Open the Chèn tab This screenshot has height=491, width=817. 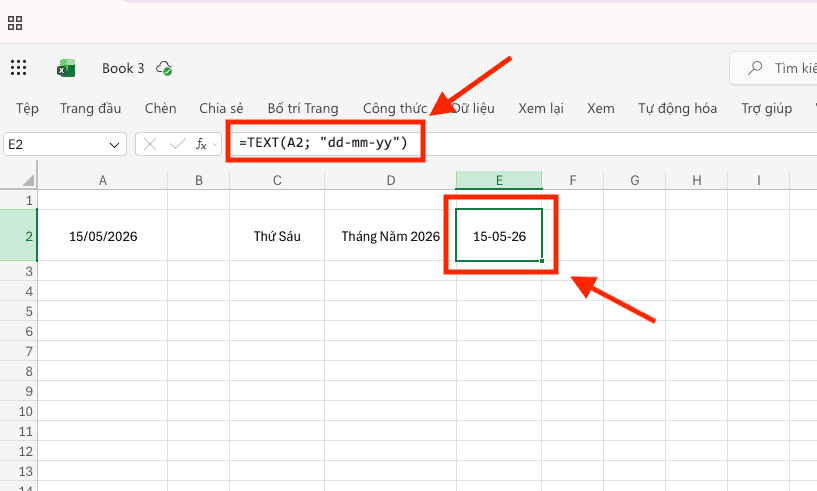(160, 108)
